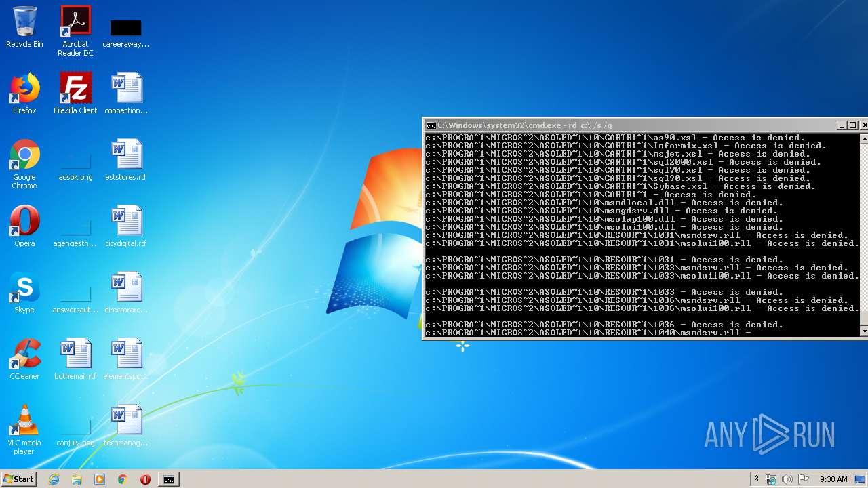Open Windows Media Player from the taskbar
The height and width of the screenshot is (488, 868).
(100, 479)
